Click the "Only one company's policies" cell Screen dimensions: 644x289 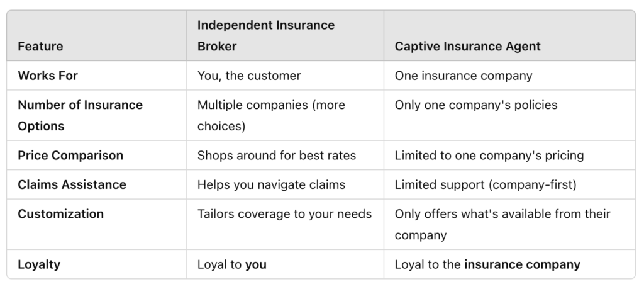click(x=475, y=105)
